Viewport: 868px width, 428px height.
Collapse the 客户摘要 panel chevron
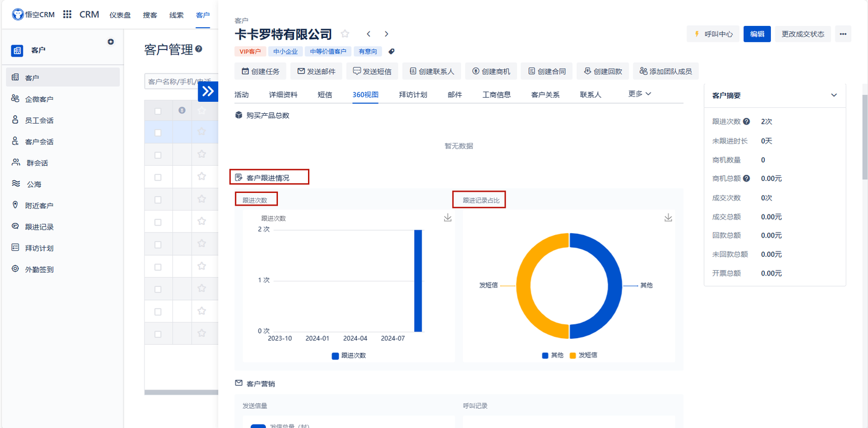834,95
